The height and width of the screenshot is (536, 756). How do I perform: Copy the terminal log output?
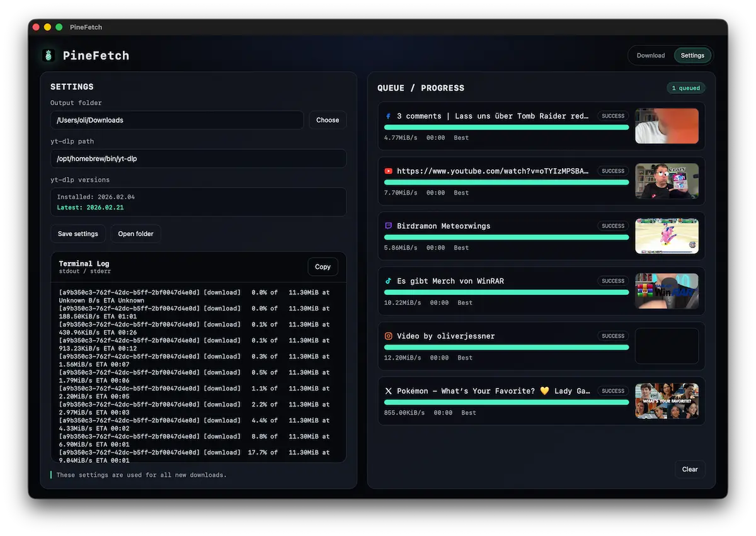click(x=323, y=266)
